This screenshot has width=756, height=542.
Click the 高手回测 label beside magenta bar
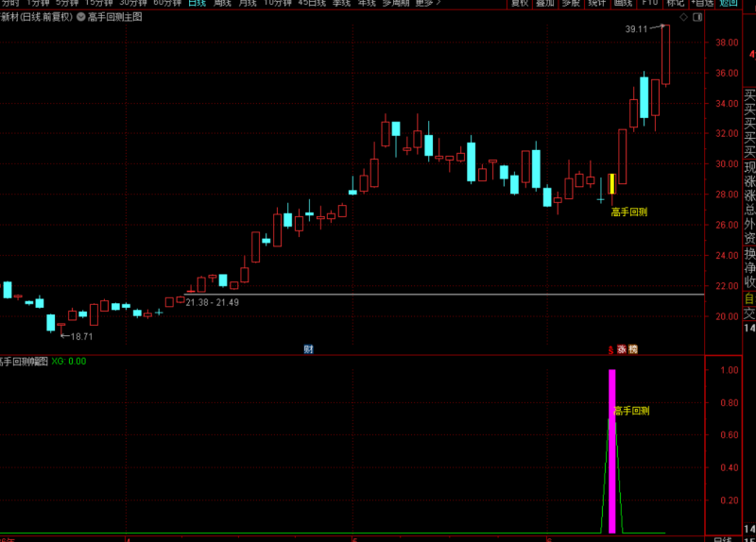tap(631, 411)
